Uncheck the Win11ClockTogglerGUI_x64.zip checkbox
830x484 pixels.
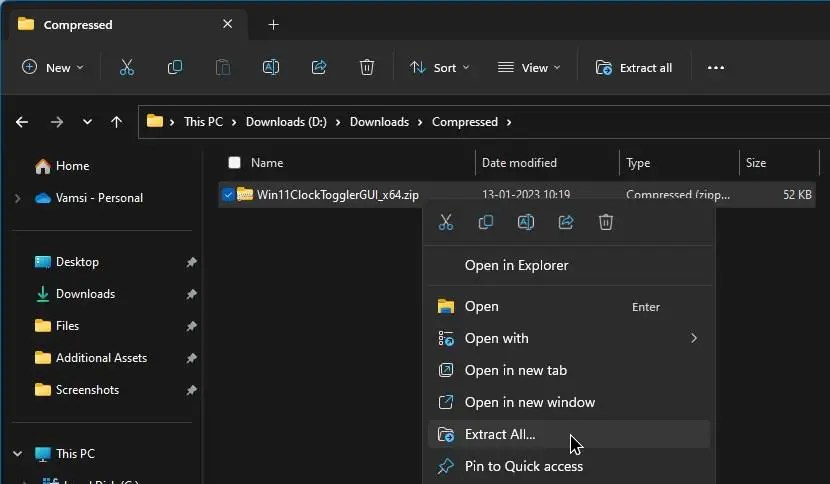point(228,194)
